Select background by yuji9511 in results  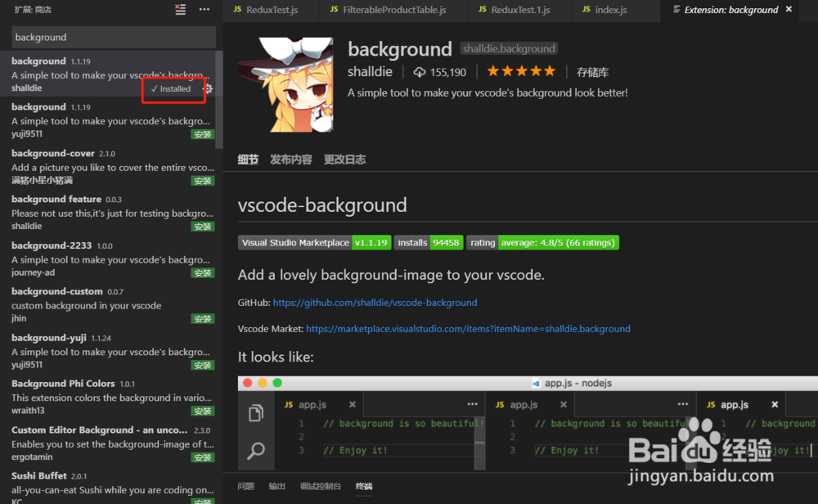point(108,120)
